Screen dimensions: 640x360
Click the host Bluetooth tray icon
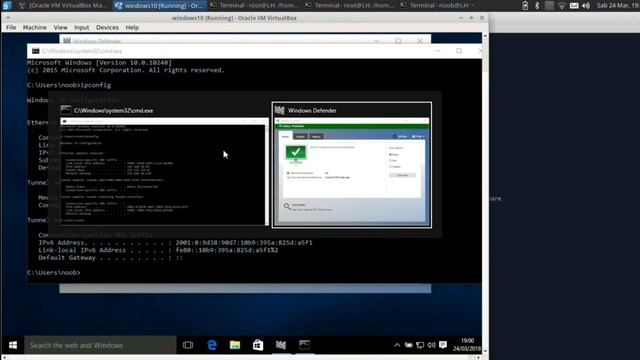point(537,5)
